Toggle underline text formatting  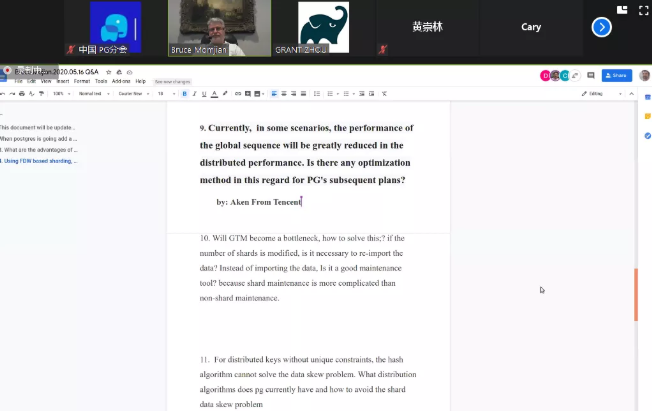(202, 93)
